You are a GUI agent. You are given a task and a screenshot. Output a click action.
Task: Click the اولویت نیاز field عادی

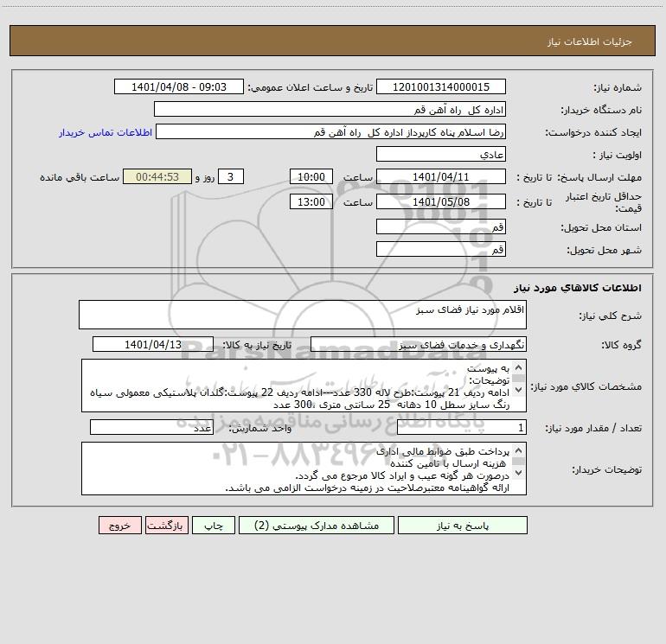[x=441, y=154]
